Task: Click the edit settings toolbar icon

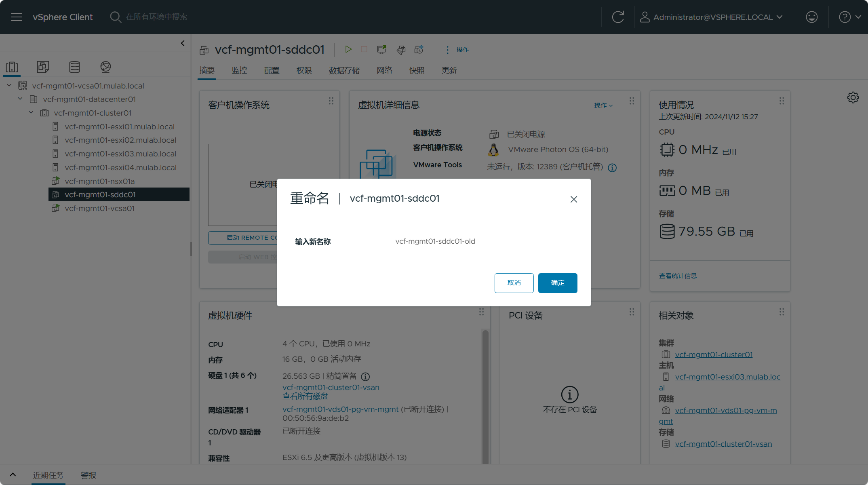Action: 401,49
